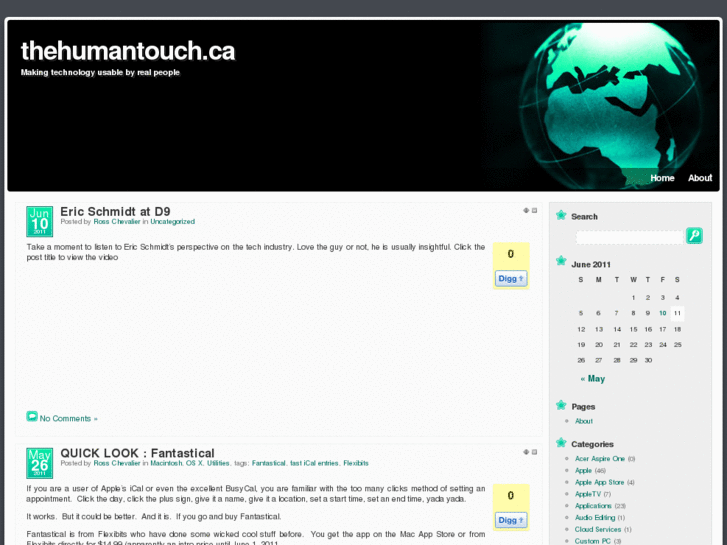Open the Applications category

coord(593,506)
